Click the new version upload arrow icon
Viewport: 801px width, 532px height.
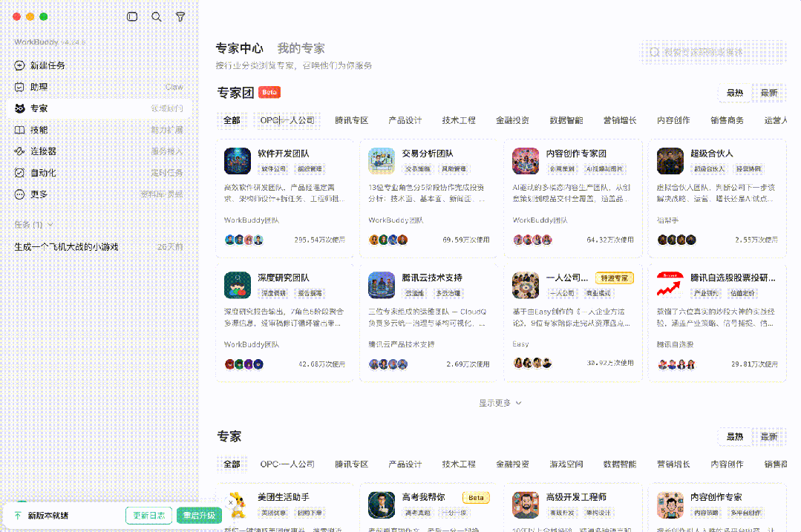click(18, 516)
